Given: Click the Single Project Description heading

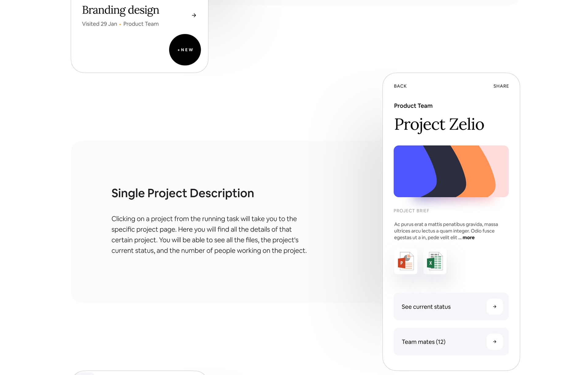Looking at the screenshot, I should click(x=183, y=193).
